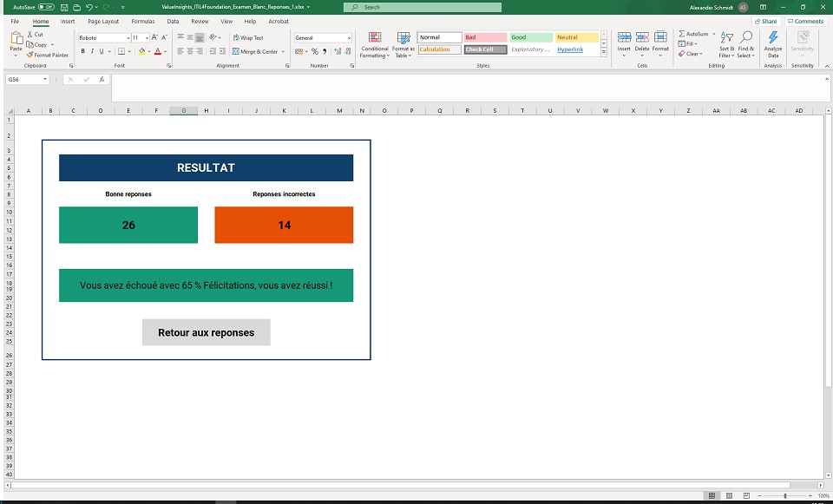Click the Borders icon
Image resolution: width=833 pixels, height=504 pixels.
[x=121, y=51]
